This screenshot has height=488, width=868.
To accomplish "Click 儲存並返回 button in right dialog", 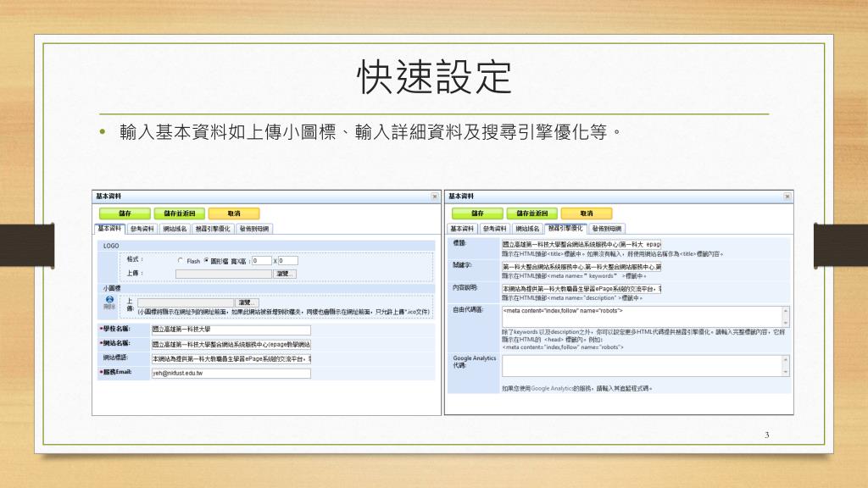I will [x=532, y=213].
